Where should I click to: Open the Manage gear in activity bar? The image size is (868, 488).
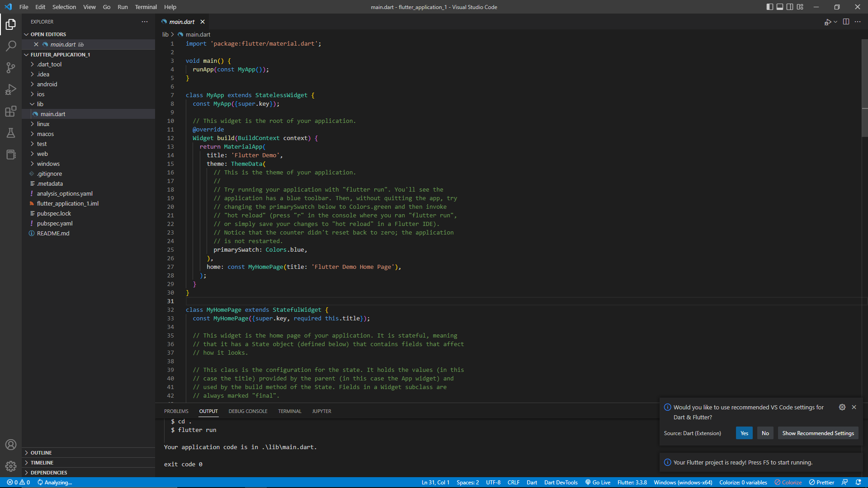click(11, 466)
